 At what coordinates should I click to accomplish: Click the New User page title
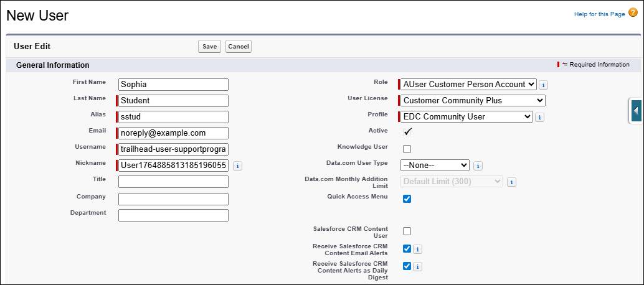(x=37, y=15)
